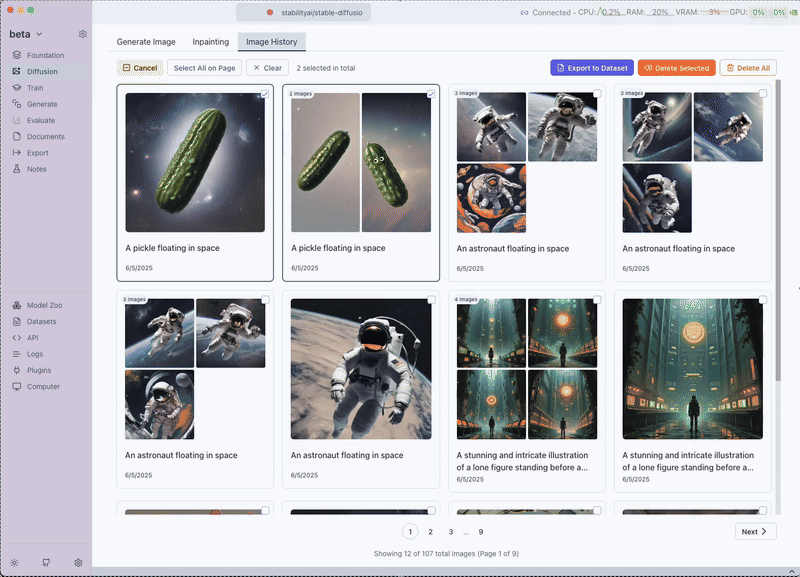
Task: Click the Export to Dataset button
Action: (x=591, y=68)
